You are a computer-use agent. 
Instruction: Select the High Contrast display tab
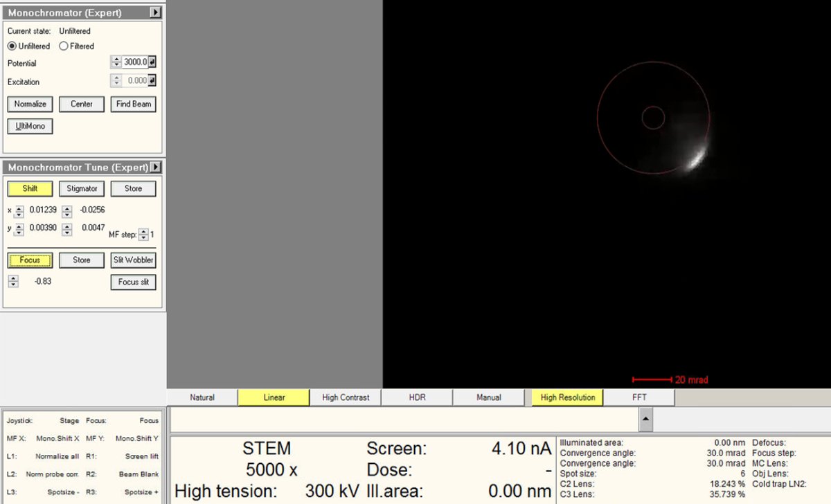tap(345, 397)
